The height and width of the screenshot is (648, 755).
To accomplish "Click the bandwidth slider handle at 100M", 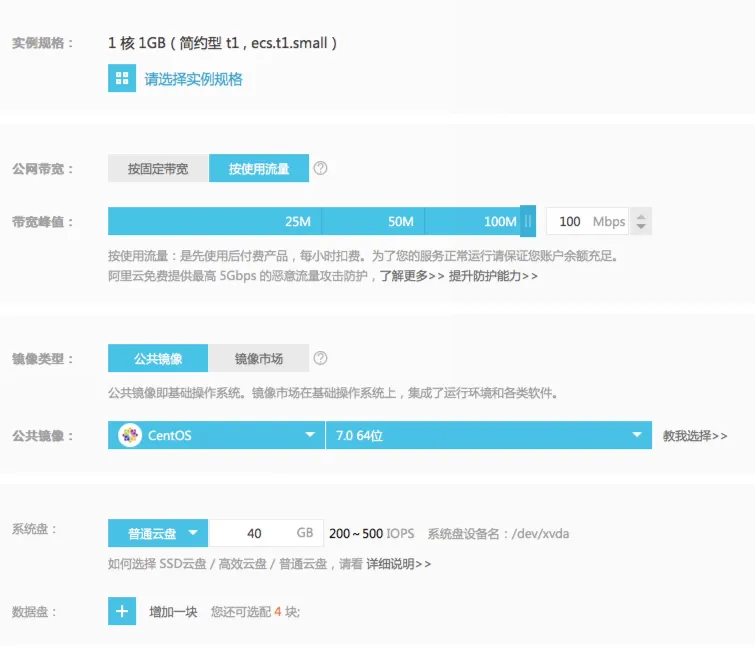I will click(x=528, y=221).
